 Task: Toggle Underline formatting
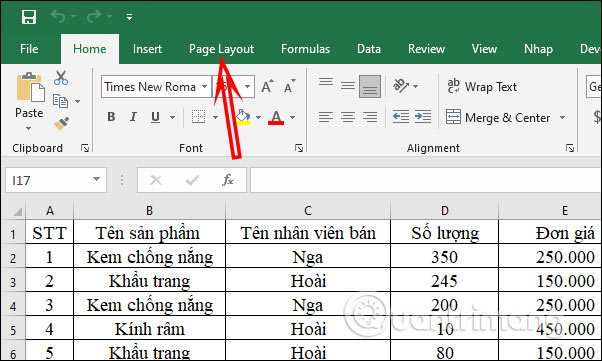pyautogui.click(x=155, y=117)
